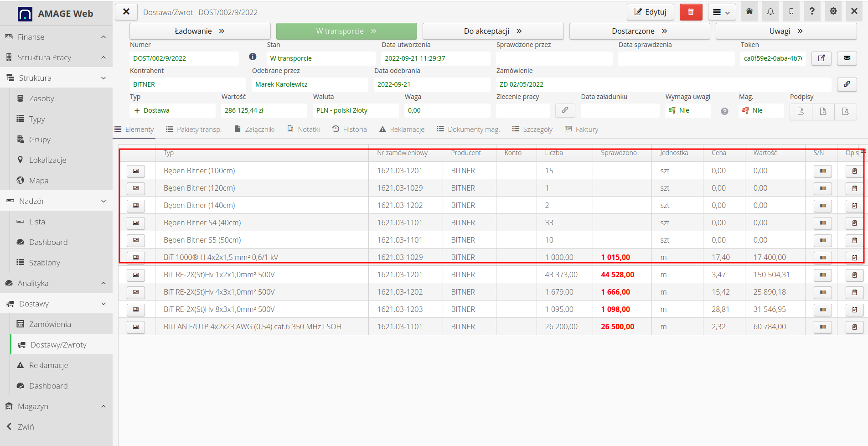Open the Historia tab
The image size is (868, 446).
(x=350, y=130)
